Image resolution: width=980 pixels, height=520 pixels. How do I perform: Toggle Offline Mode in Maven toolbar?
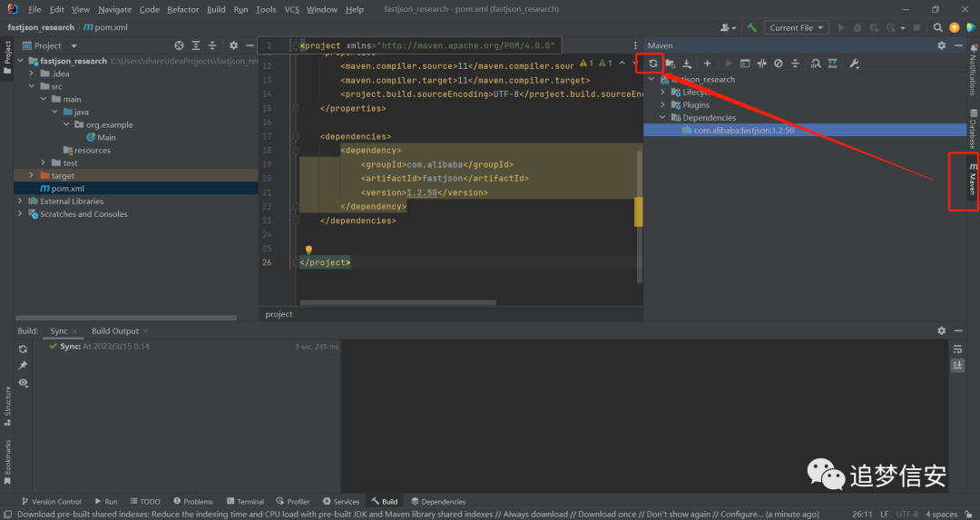pyautogui.click(x=761, y=64)
